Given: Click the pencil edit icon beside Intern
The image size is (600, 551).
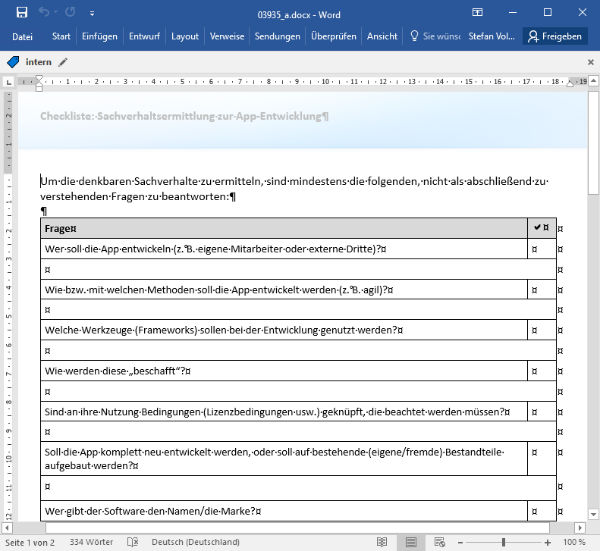Looking at the screenshot, I should tap(64, 62).
